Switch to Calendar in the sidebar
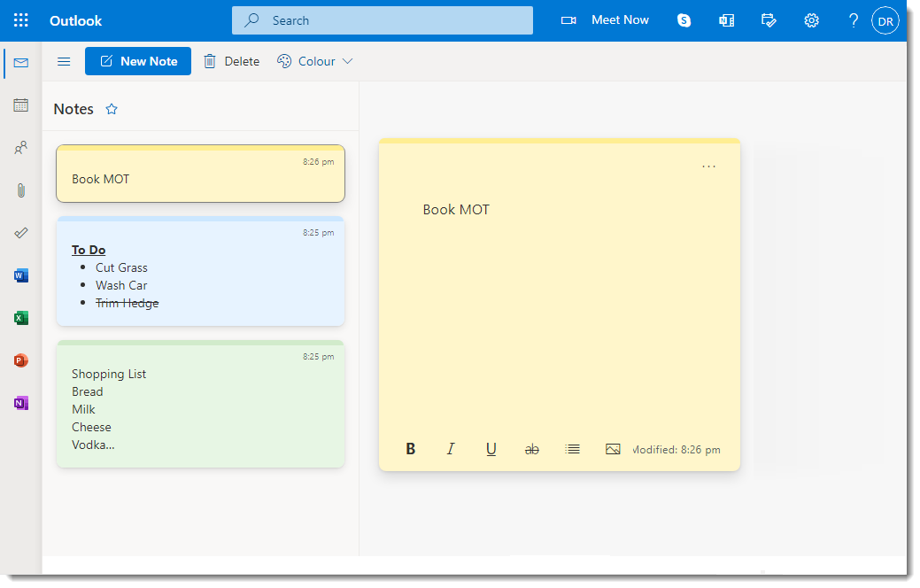The image size is (920, 588). (x=20, y=104)
